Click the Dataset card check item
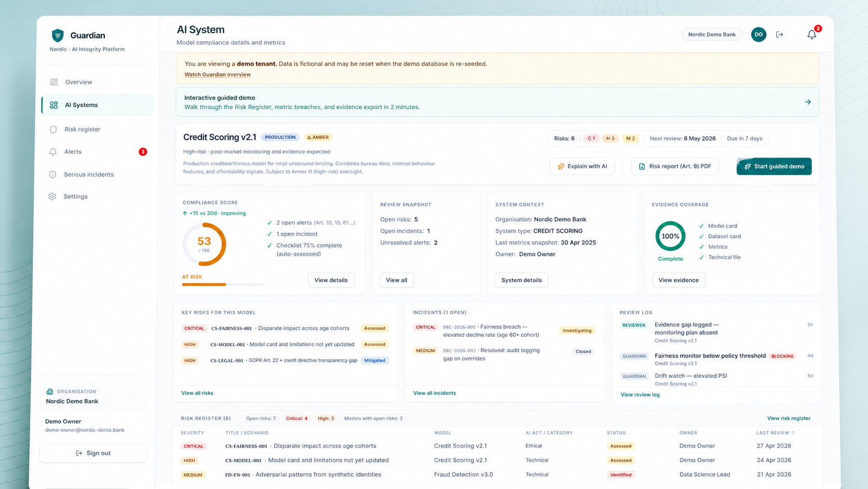Image resolution: width=868 pixels, height=489 pixels. [x=720, y=236]
